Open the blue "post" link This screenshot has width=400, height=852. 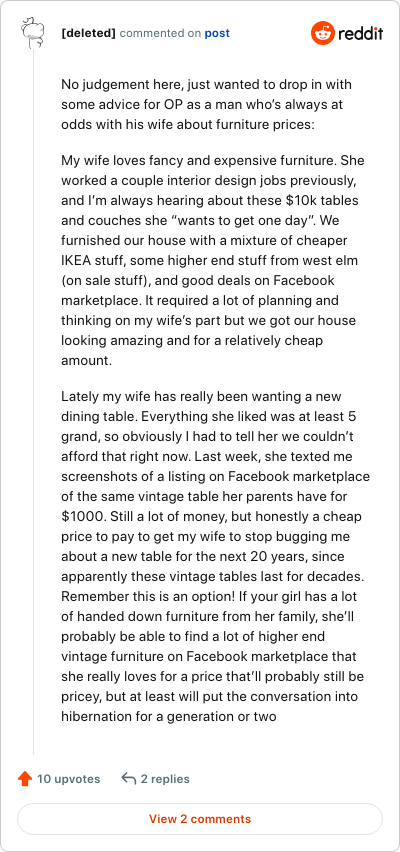(217, 33)
